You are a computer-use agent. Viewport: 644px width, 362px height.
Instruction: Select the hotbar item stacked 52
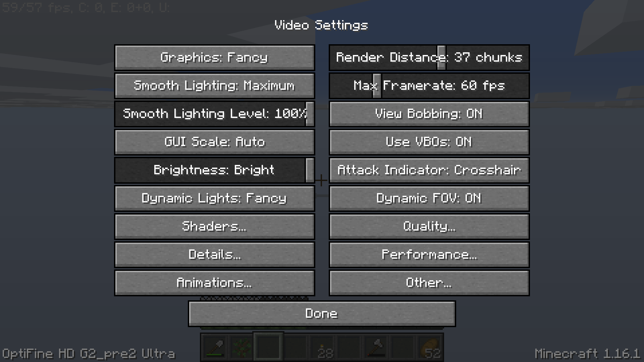click(430, 348)
